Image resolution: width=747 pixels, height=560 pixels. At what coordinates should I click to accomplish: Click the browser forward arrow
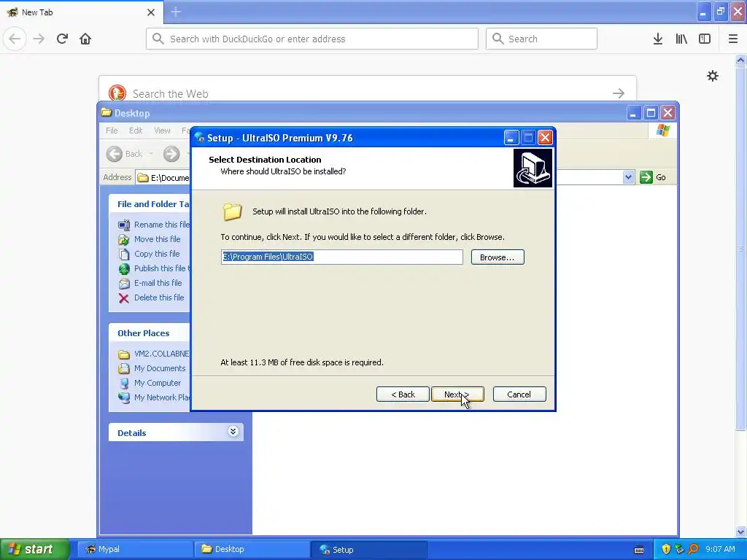pyautogui.click(x=39, y=39)
